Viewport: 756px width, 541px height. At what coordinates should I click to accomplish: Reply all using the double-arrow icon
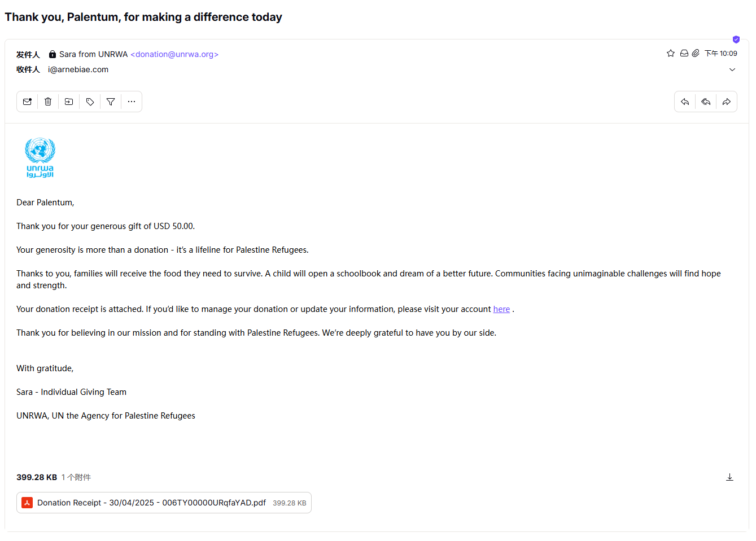click(x=706, y=102)
